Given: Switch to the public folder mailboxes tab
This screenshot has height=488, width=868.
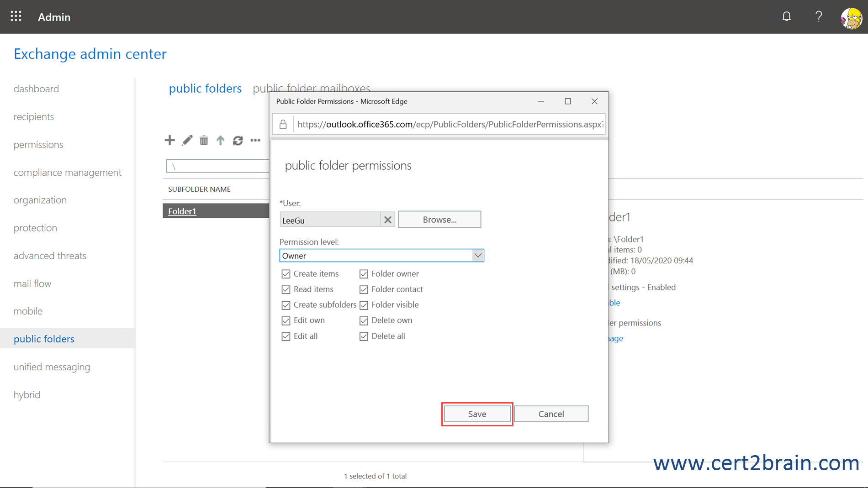Looking at the screenshot, I should coord(312,88).
